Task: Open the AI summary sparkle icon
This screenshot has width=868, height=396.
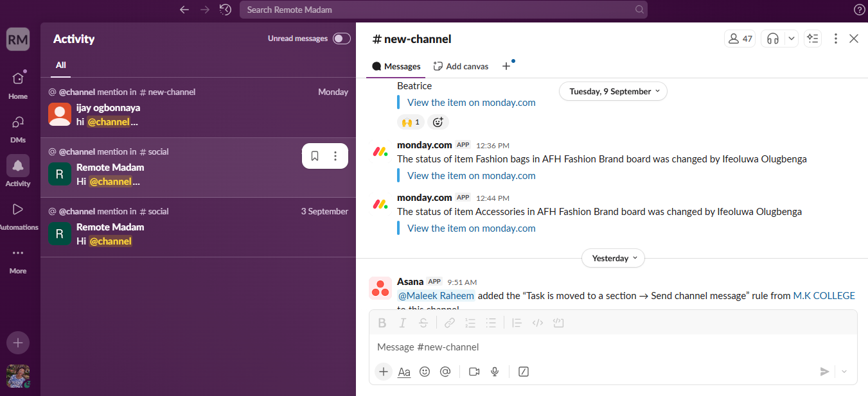Action: coord(813,39)
